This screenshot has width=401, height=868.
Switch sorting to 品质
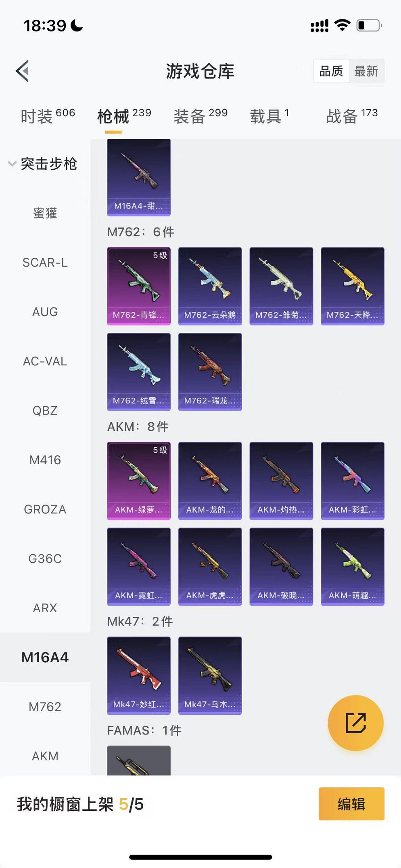pyautogui.click(x=331, y=71)
